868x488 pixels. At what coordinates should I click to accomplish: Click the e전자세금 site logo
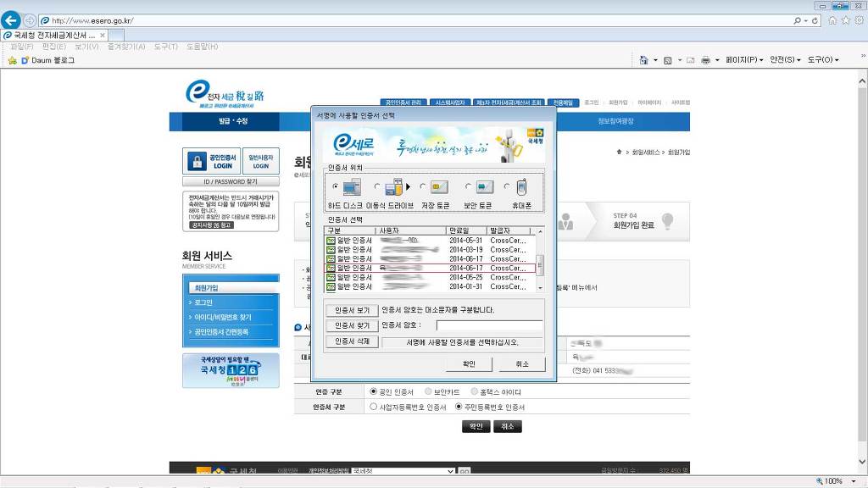225,94
